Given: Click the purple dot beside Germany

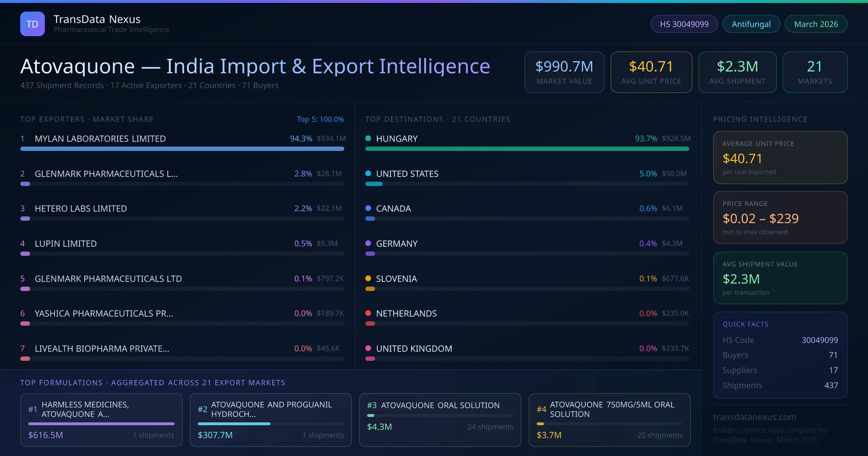Looking at the screenshot, I should 368,243.
